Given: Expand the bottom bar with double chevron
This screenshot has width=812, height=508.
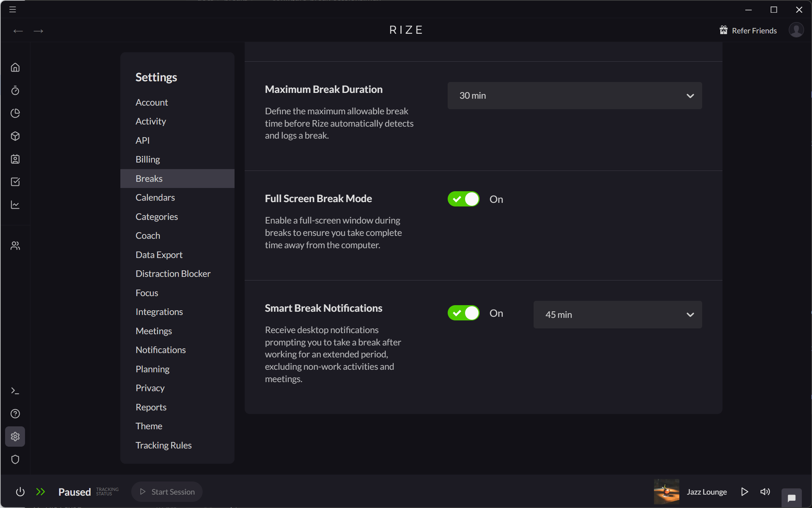Looking at the screenshot, I should (x=41, y=492).
